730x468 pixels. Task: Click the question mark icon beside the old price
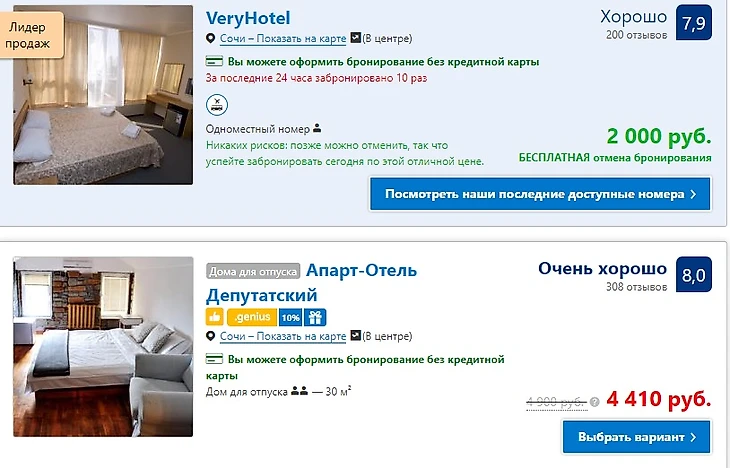click(595, 402)
